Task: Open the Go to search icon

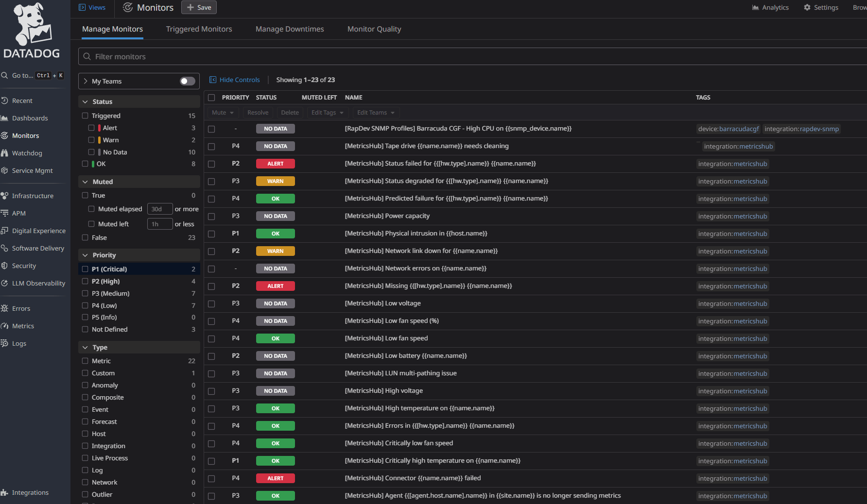Action: click(x=4, y=75)
